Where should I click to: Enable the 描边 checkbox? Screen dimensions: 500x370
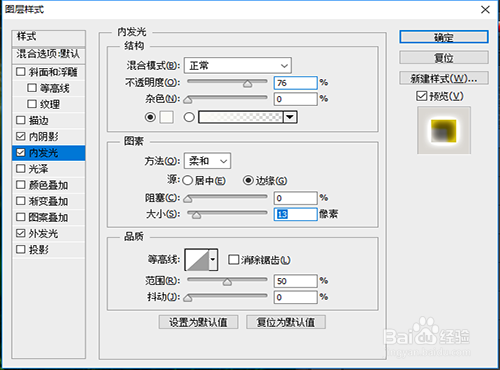click(21, 120)
